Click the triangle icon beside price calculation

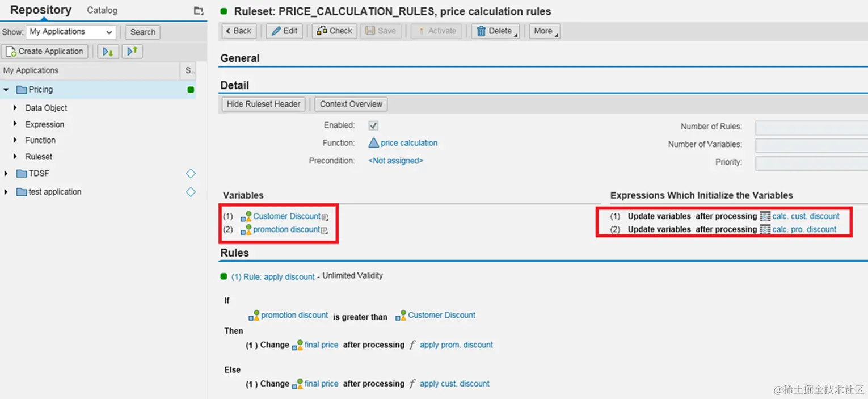click(x=373, y=143)
